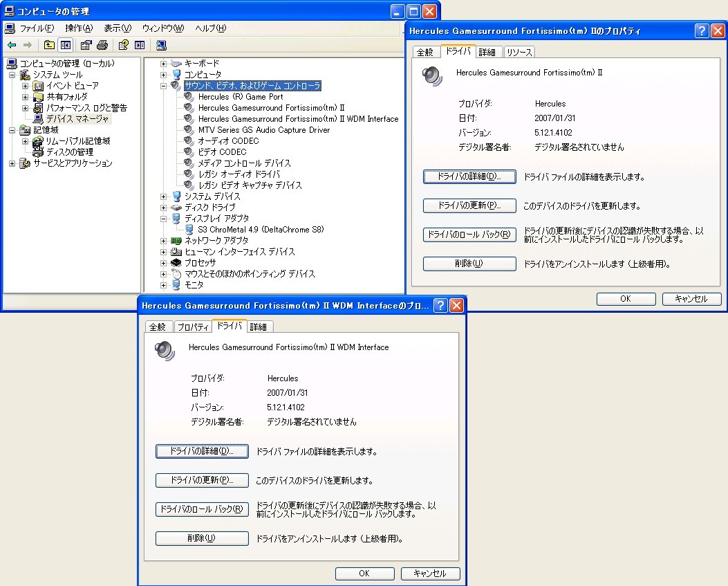Click ドライバのロール バック(R) in Fortissimo II properties
Image resolution: width=728 pixels, height=586 pixels.
469,235
